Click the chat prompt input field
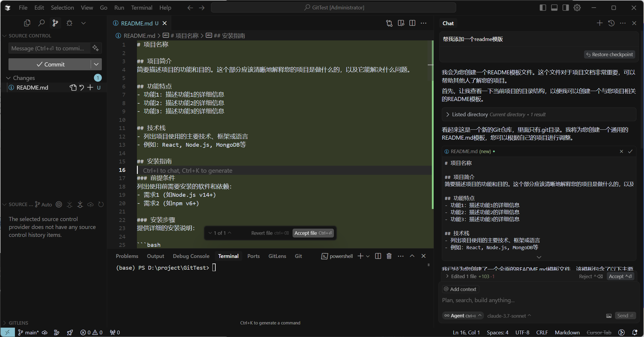The image size is (644, 337). pyautogui.click(x=538, y=300)
